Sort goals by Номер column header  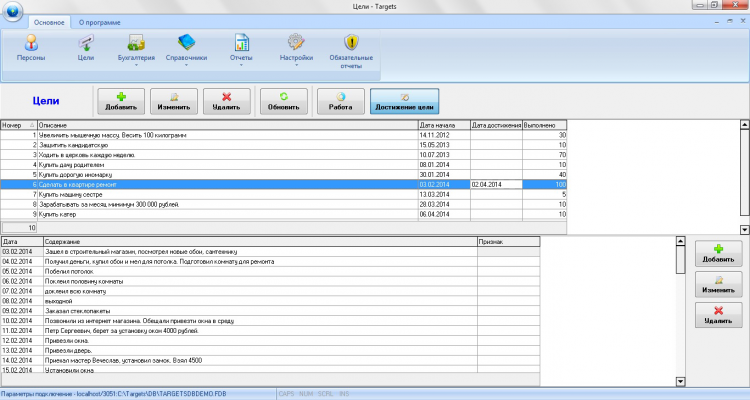tap(19, 125)
